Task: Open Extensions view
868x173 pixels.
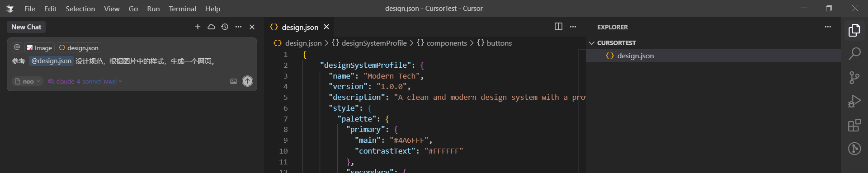Action: coord(854,125)
